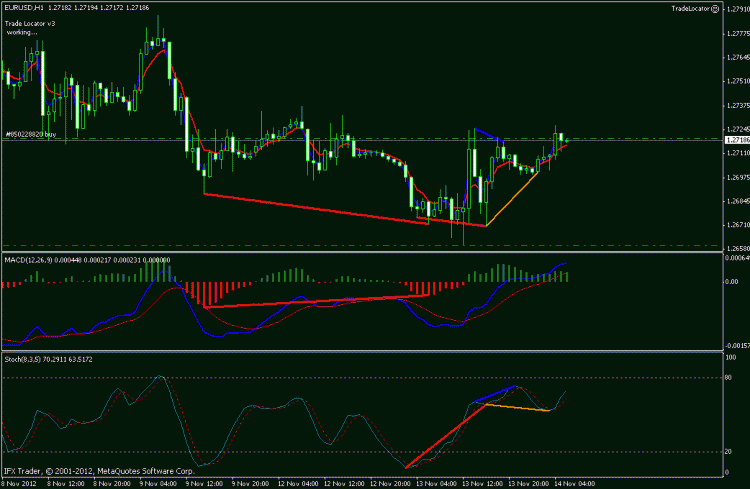Click the Stochastic 80 level scale label
This screenshot has width=750, height=489.
[x=728, y=378]
